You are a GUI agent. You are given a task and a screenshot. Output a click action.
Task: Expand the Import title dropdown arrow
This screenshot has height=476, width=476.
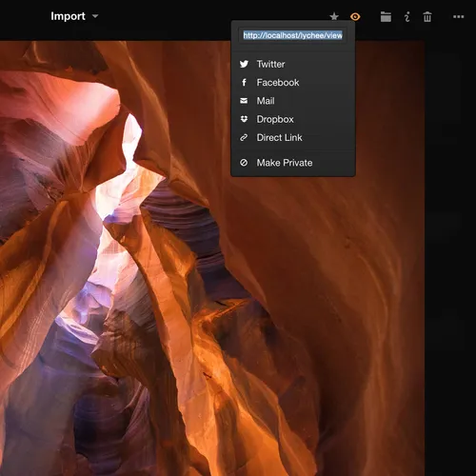[95, 16]
